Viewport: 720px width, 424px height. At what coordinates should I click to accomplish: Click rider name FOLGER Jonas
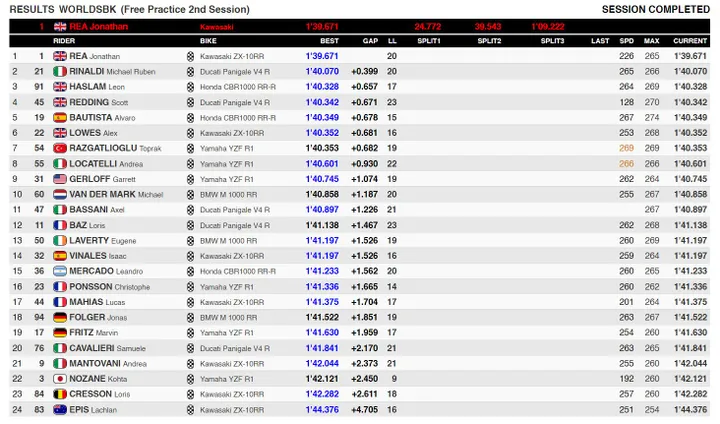pyautogui.click(x=98, y=317)
